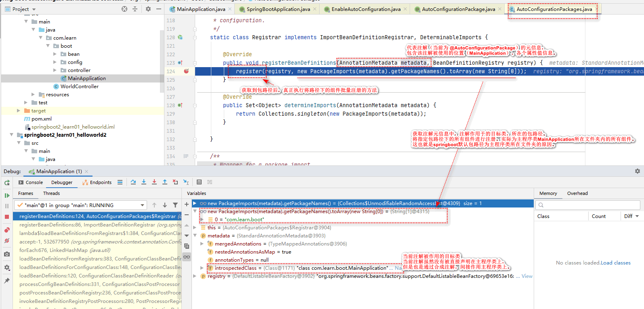The width and height of the screenshot is (644, 309).
Task: Click the Load classes link
Action: [x=615, y=262]
